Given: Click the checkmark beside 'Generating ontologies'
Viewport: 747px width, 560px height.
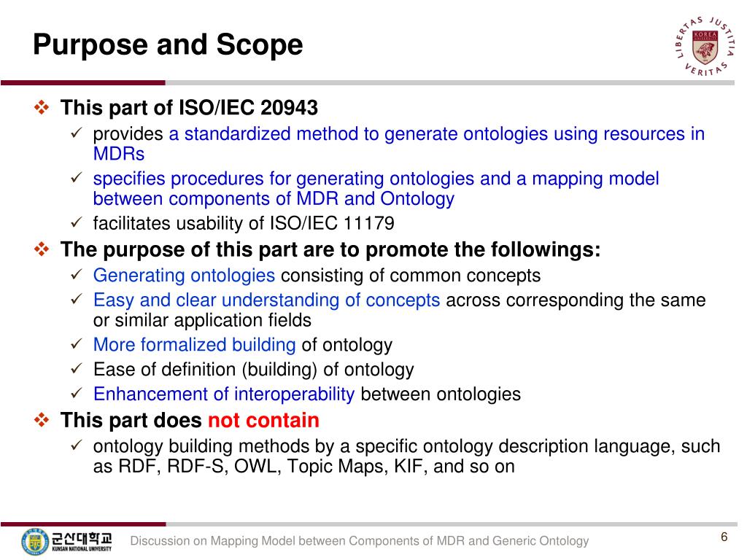Looking at the screenshot, I should (x=77, y=275).
